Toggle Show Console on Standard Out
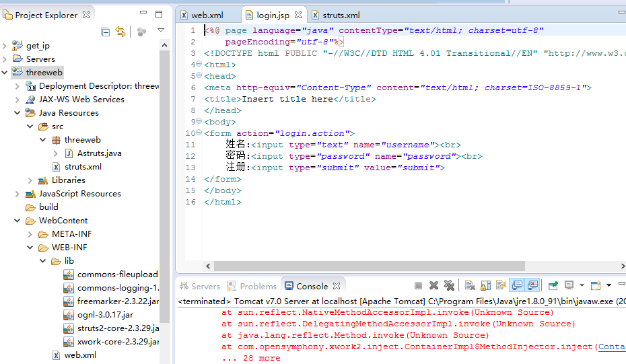 (517, 285)
